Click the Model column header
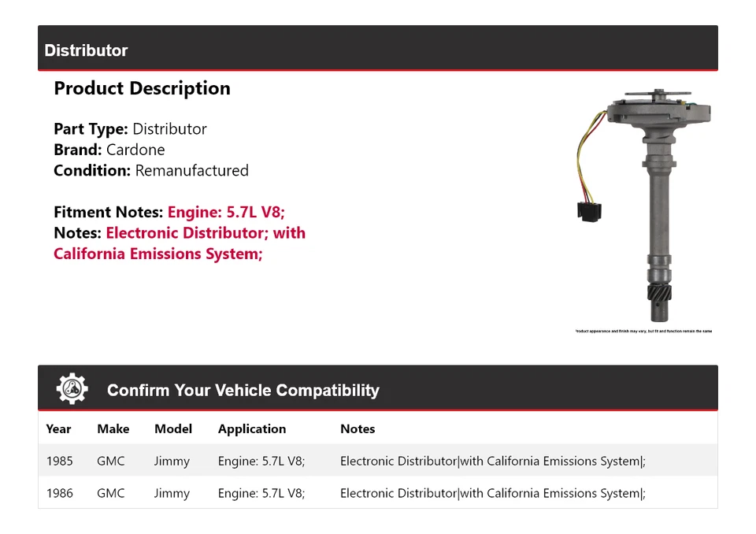 (x=173, y=428)
